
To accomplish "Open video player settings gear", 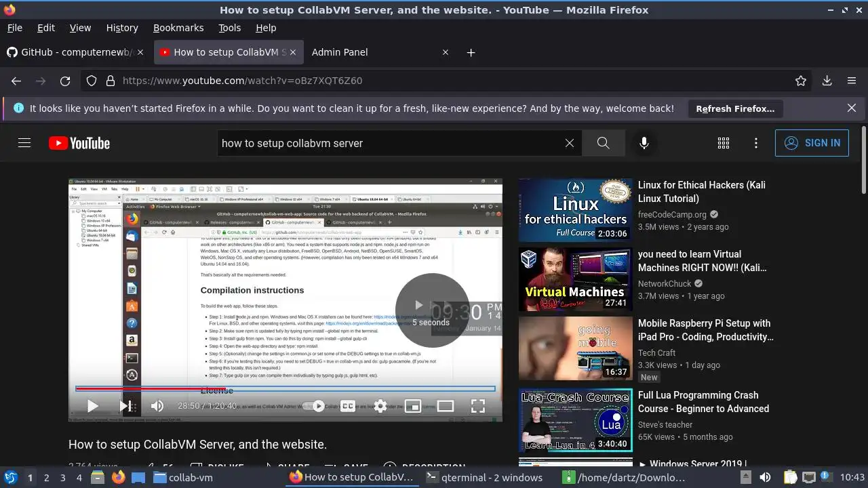I will click(380, 406).
